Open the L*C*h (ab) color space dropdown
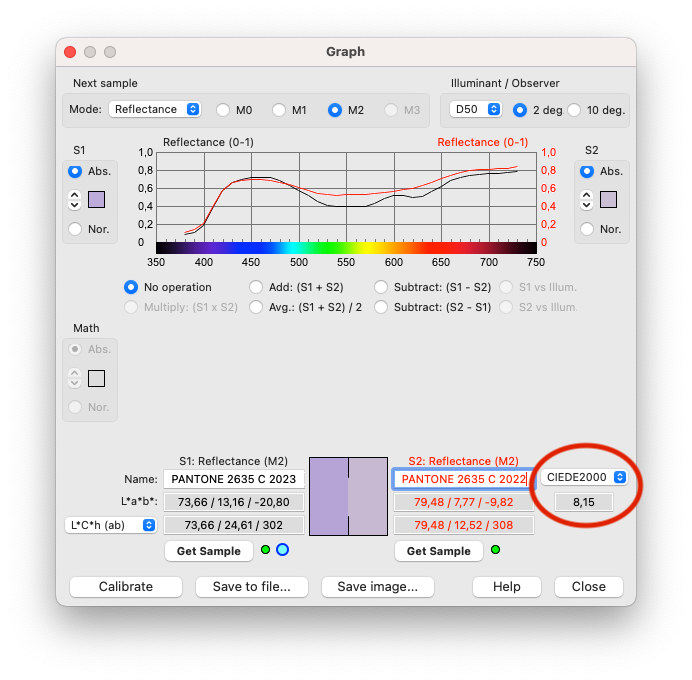Screen dimensions: 692x680 click(111, 525)
